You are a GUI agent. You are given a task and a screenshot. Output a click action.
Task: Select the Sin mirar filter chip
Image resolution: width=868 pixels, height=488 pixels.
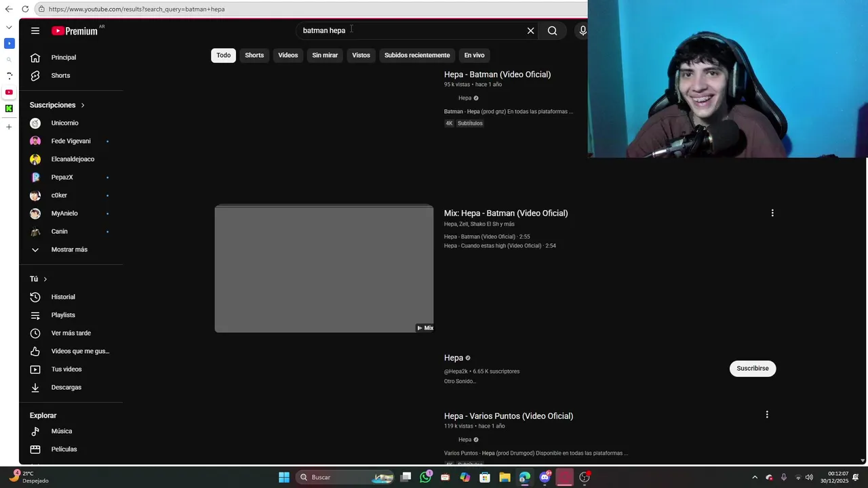[x=325, y=55]
